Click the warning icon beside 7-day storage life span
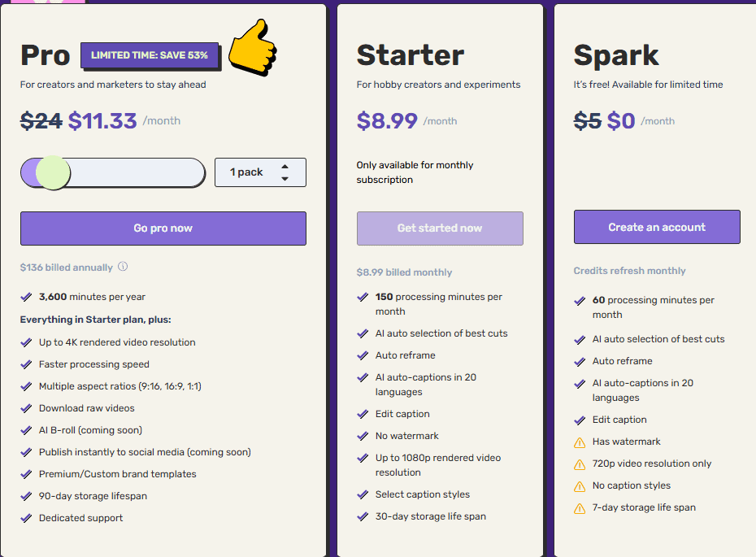756x557 pixels. (580, 508)
